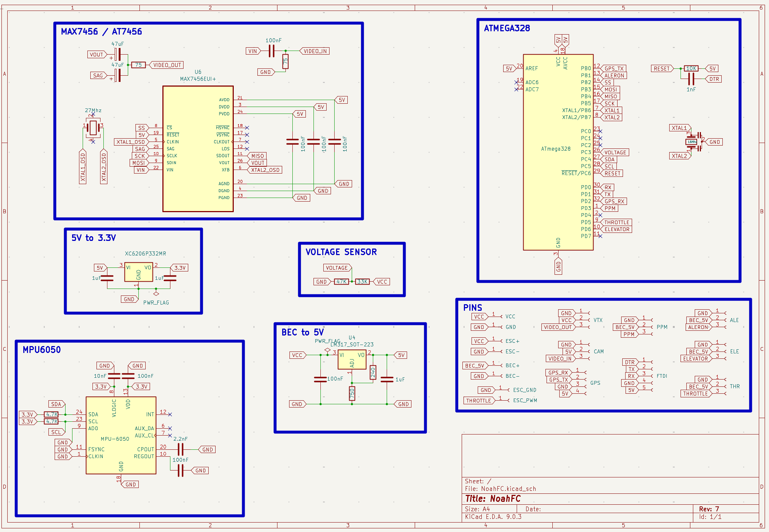769x532 pixels.
Task: Click the "Sheet: /" field
Action: coord(478,481)
